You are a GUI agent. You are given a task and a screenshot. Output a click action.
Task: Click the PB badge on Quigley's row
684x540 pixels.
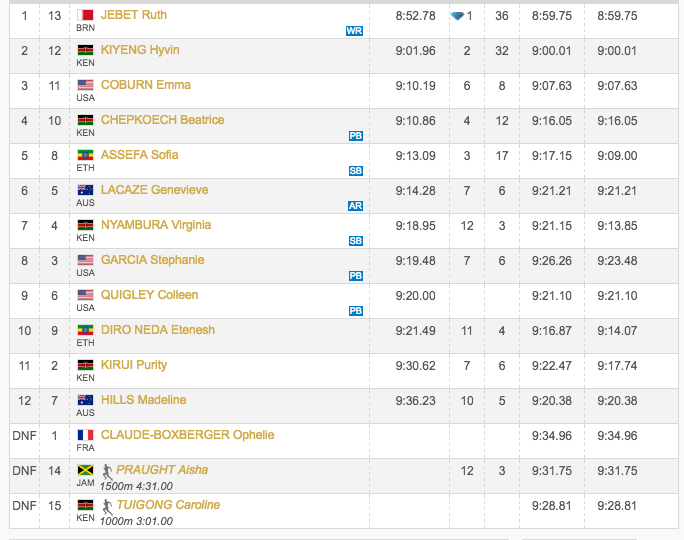coord(355,311)
